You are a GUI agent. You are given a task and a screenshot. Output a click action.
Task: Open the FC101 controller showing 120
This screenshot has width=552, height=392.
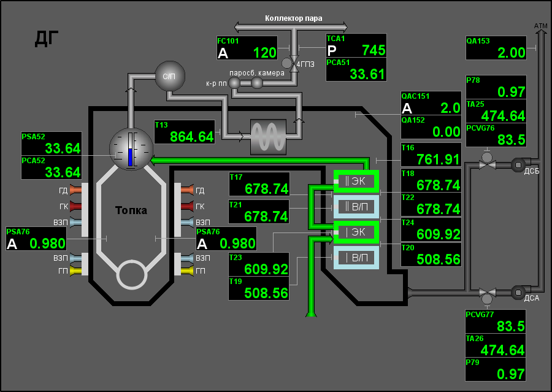tap(247, 48)
